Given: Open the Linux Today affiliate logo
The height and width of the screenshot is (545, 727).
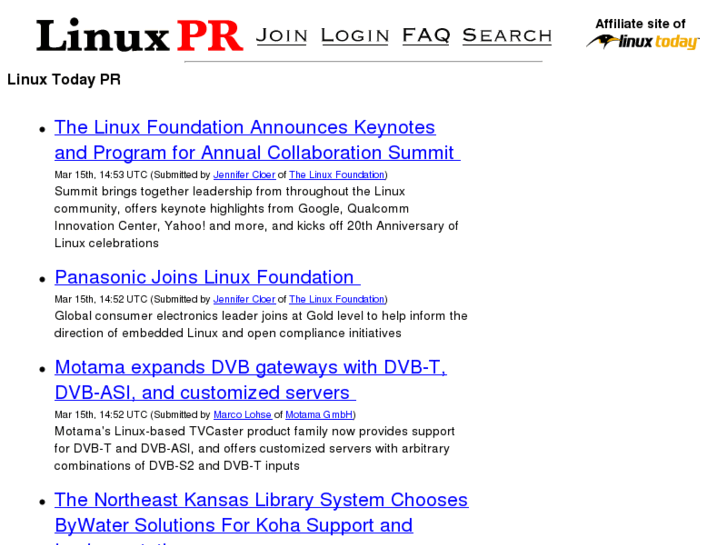Looking at the screenshot, I should coord(643,42).
